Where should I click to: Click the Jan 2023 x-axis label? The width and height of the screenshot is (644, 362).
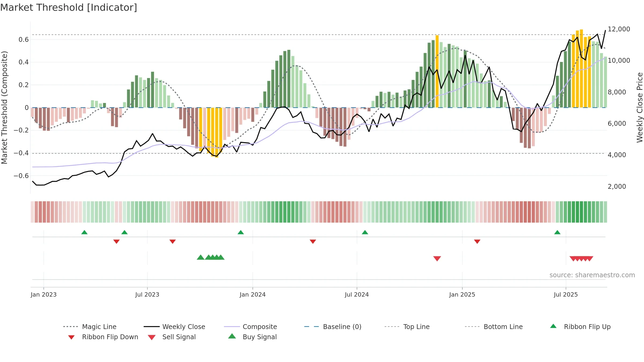44,294
